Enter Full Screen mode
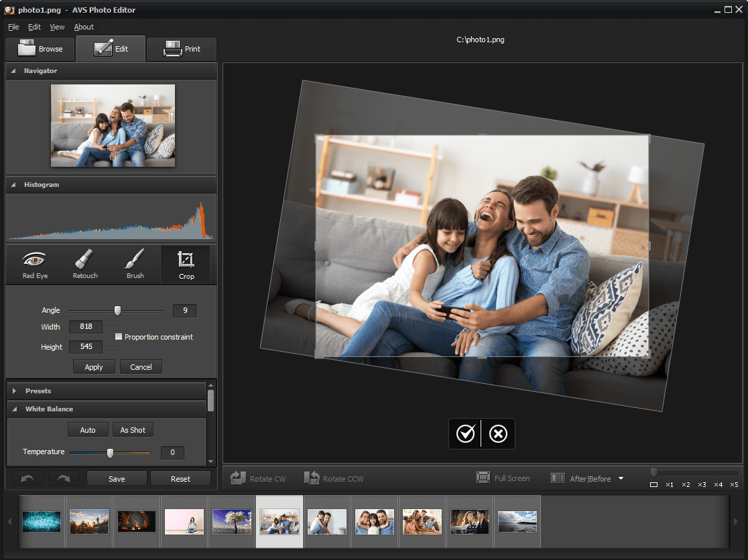This screenshot has width=748, height=560. click(x=503, y=478)
